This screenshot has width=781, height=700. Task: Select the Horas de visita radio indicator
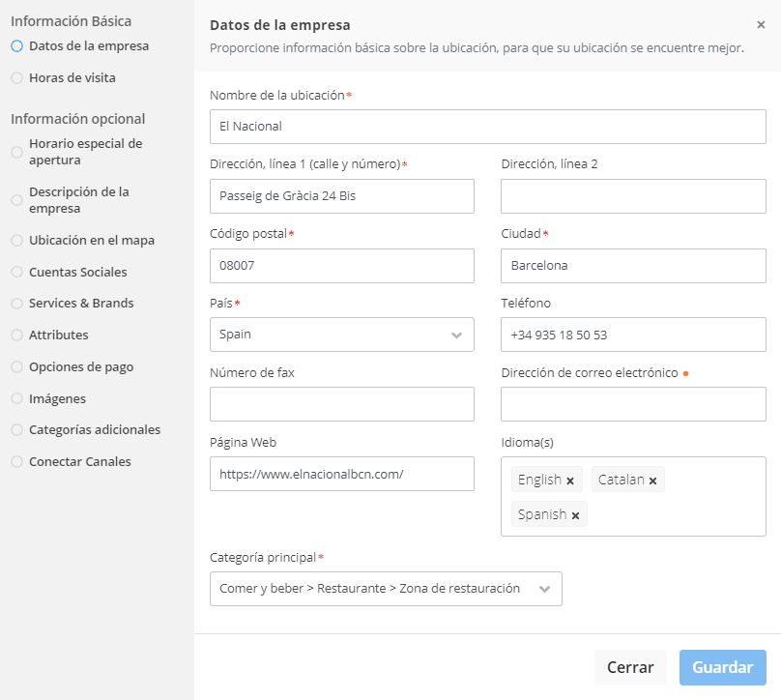coord(16,77)
